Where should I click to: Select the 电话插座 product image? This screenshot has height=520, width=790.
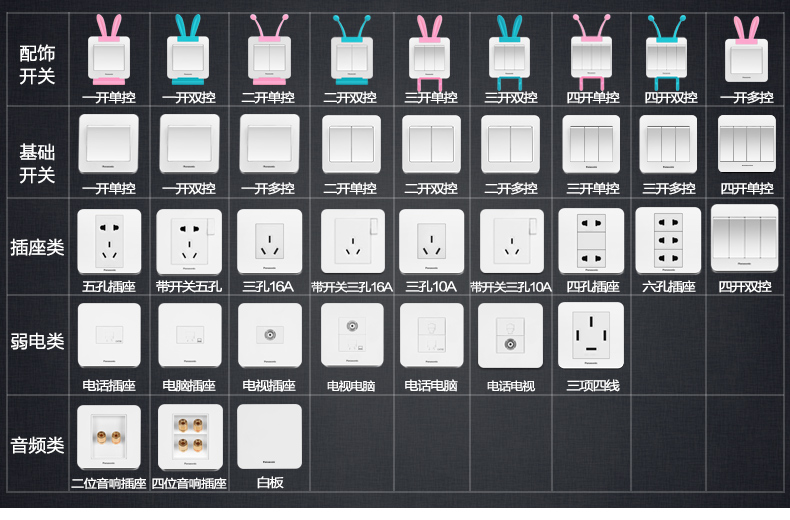(x=109, y=335)
